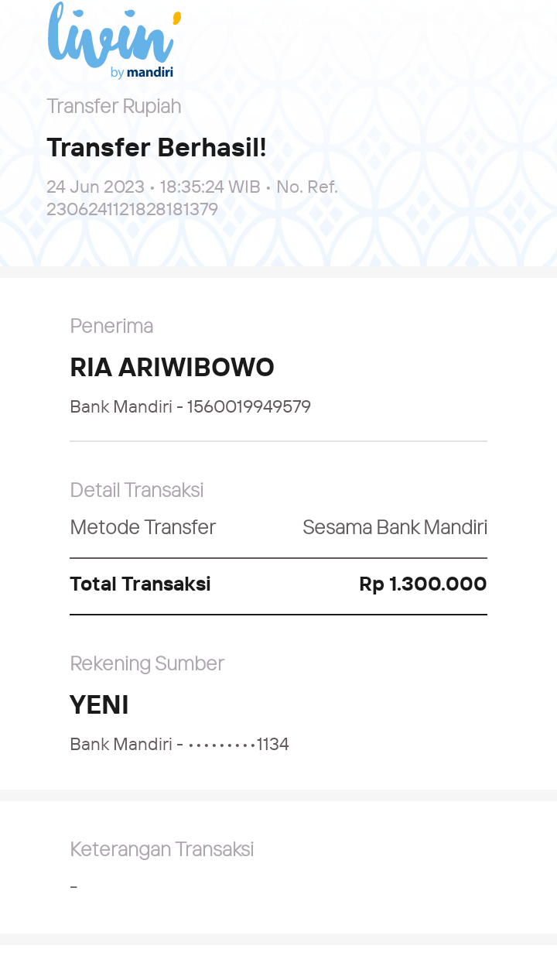Select the Transfer Rupiah heading
Screen dimensions: 557x980
click(x=114, y=106)
